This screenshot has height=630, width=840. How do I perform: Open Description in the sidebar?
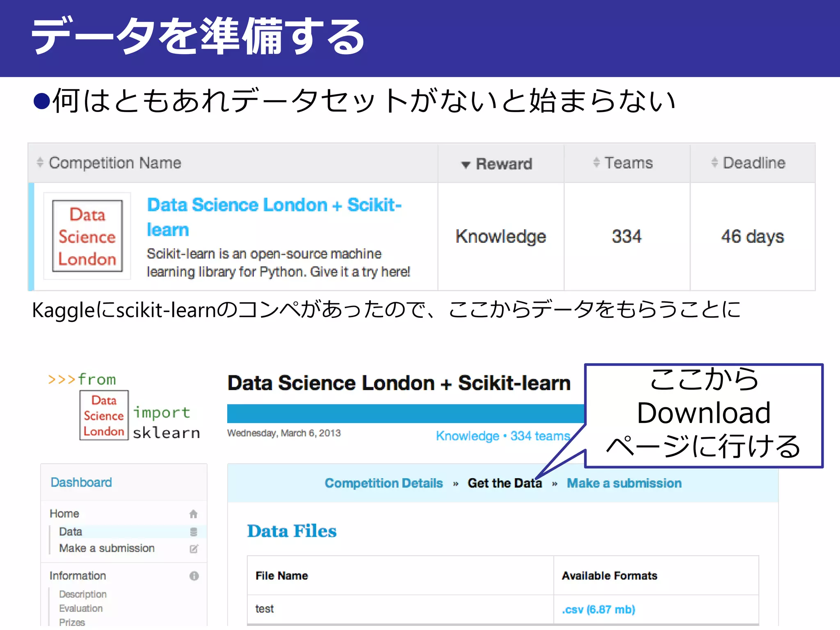[83, 594]
